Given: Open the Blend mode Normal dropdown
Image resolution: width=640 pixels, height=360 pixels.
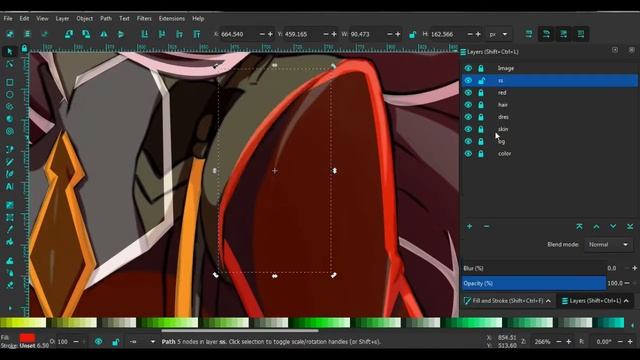Looking at the screenshot, I should tap(608, 244).
